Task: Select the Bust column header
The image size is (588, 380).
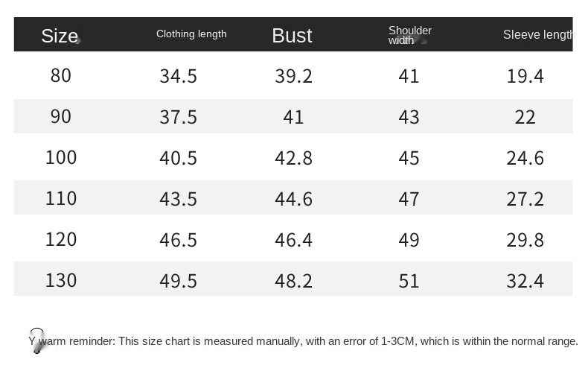Action: 292,36
